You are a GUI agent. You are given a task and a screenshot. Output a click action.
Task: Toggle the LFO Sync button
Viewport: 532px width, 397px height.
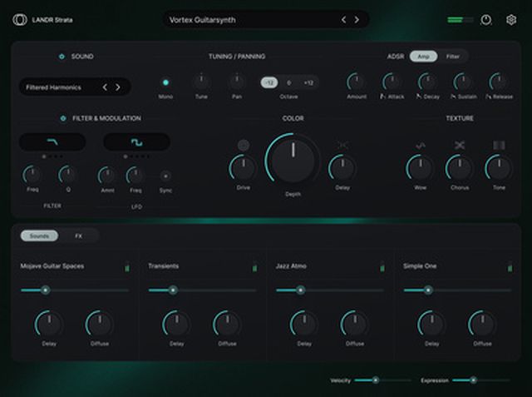tap(165, 176)
